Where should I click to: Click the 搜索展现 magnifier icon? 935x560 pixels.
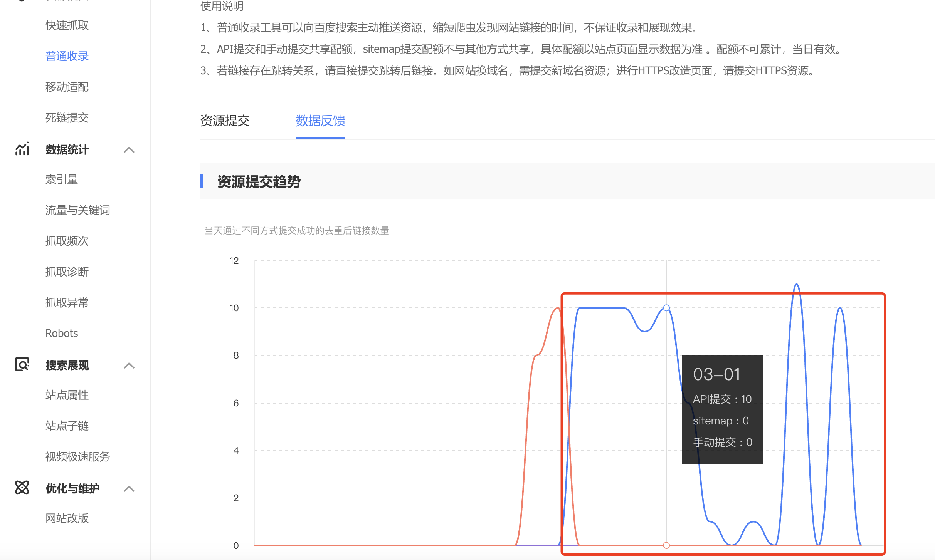coord(22,364)
